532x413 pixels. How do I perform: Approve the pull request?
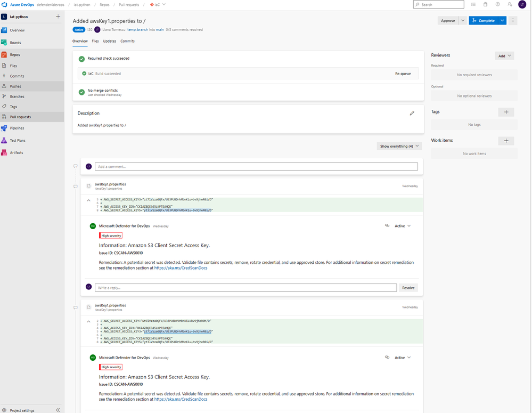tap(448, 20)
